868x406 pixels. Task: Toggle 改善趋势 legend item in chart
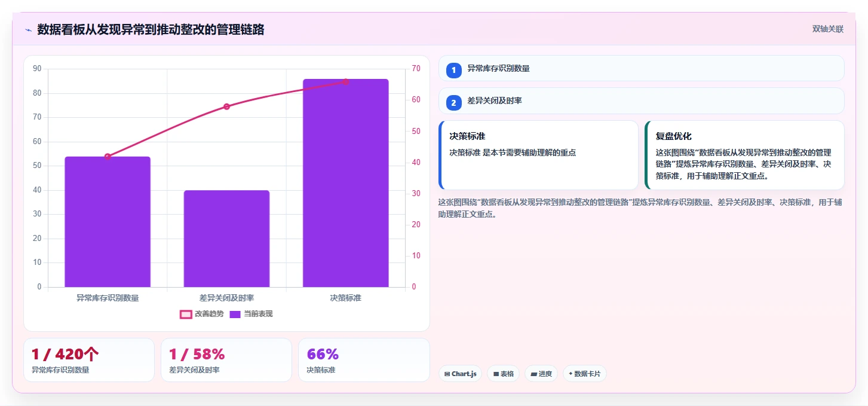[202, 314]
